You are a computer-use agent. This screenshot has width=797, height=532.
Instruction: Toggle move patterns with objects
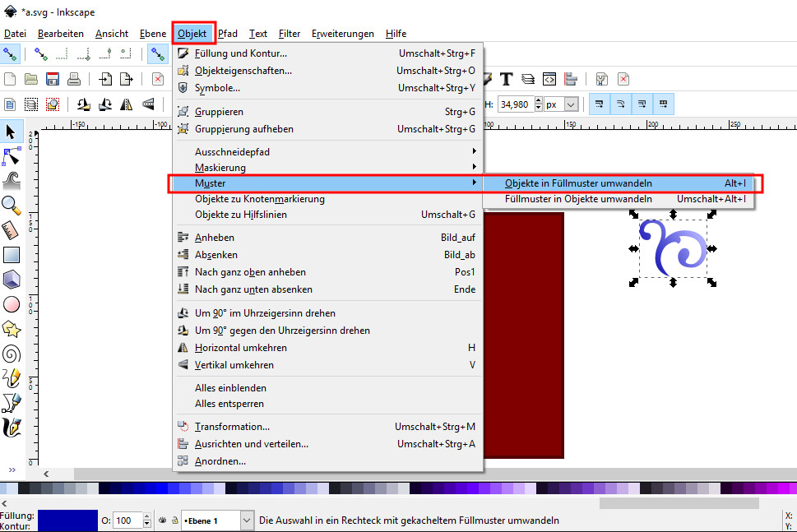click(x=663, y=104)
